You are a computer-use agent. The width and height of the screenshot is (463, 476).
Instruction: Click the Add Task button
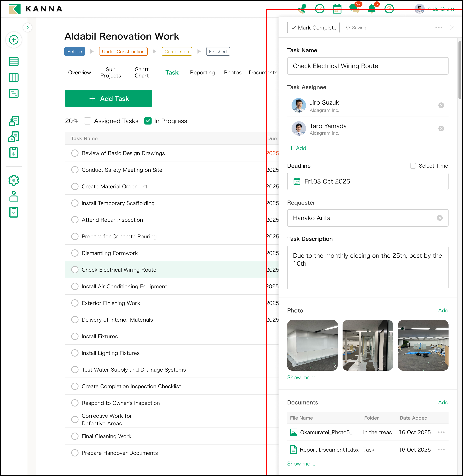[109, 98]
